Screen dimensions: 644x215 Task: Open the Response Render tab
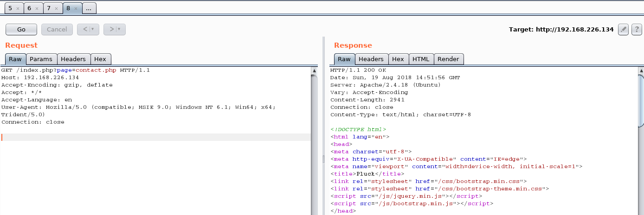448,59
